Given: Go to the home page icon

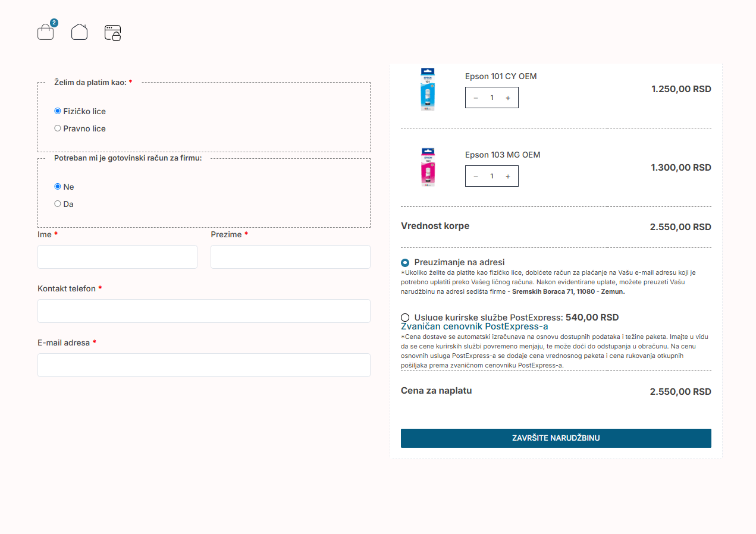Looking at the screenshot, I should pos(79,32).
